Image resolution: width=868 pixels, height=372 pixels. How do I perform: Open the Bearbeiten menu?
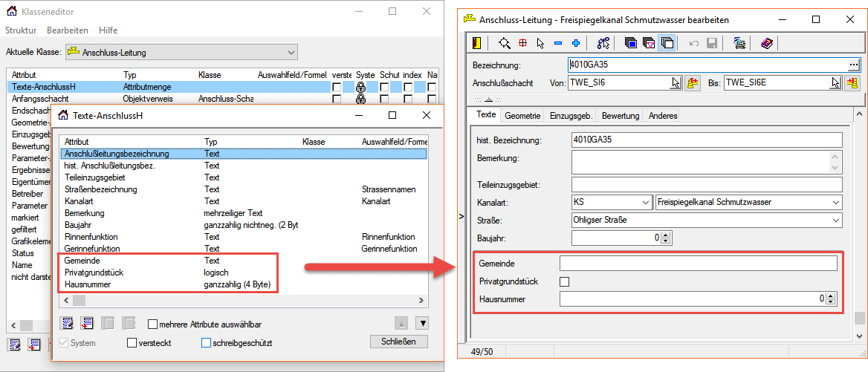pos(67,30)
